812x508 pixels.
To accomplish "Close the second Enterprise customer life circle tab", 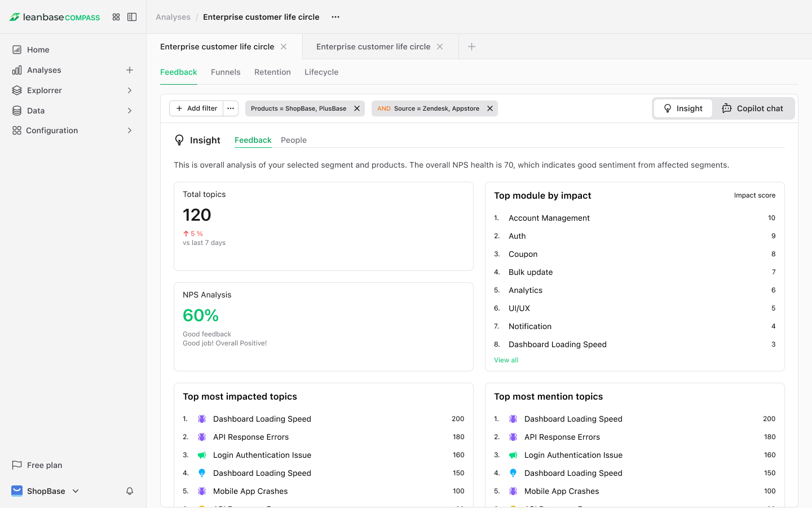I will click(440, 47).
